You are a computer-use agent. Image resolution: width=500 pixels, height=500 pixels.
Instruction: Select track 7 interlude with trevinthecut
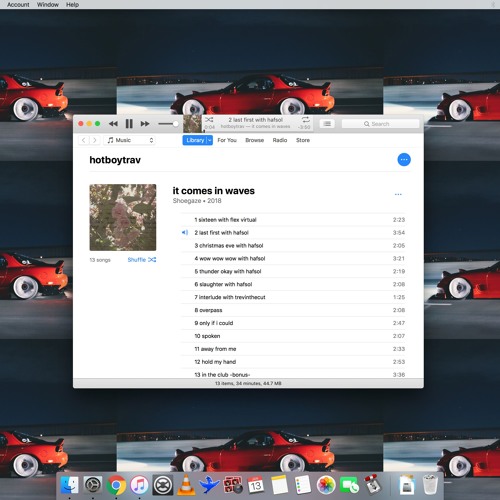point(293,297)
